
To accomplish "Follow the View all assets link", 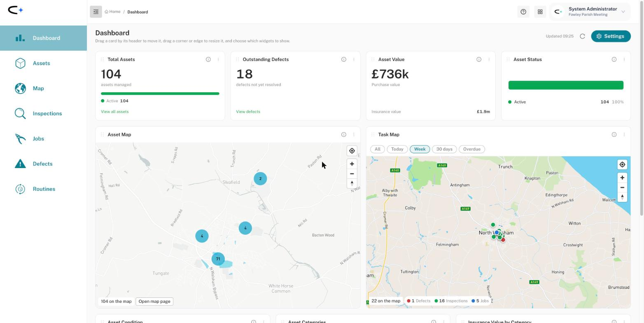I will pyautogui.click(x=115, y=112).
